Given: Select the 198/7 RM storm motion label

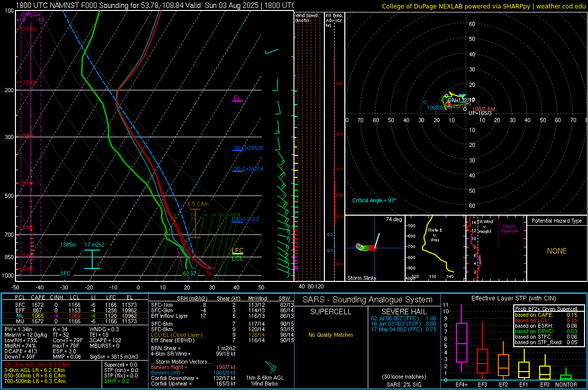Looking at the screenshot, I should pos(484,109).
